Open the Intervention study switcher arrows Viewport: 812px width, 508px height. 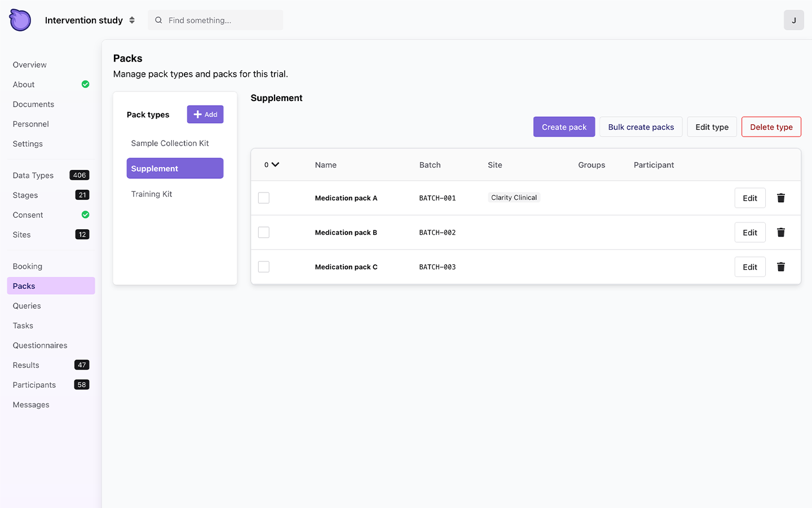point(132,20)
